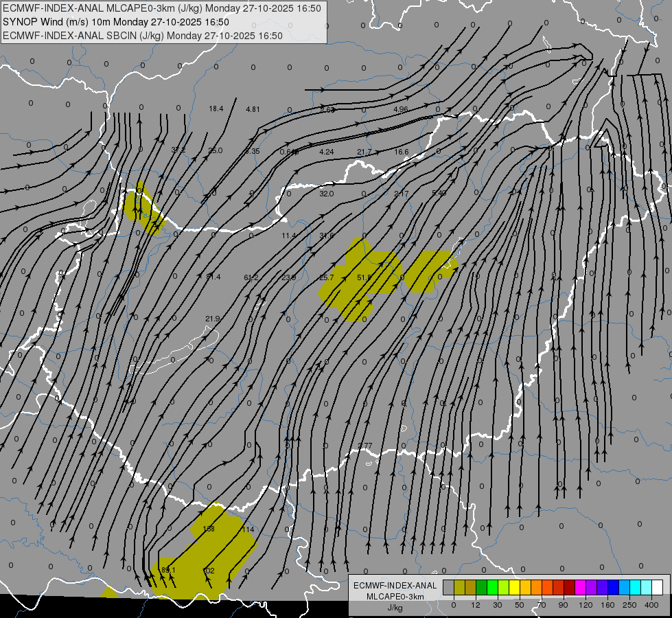Click the sky blue legend swatch

[x=625, y=587]
